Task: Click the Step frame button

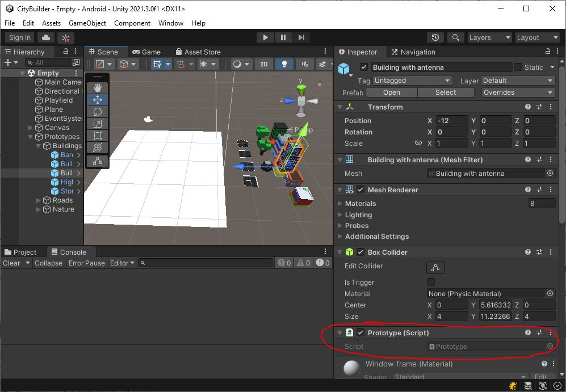Action: (301, 37)
